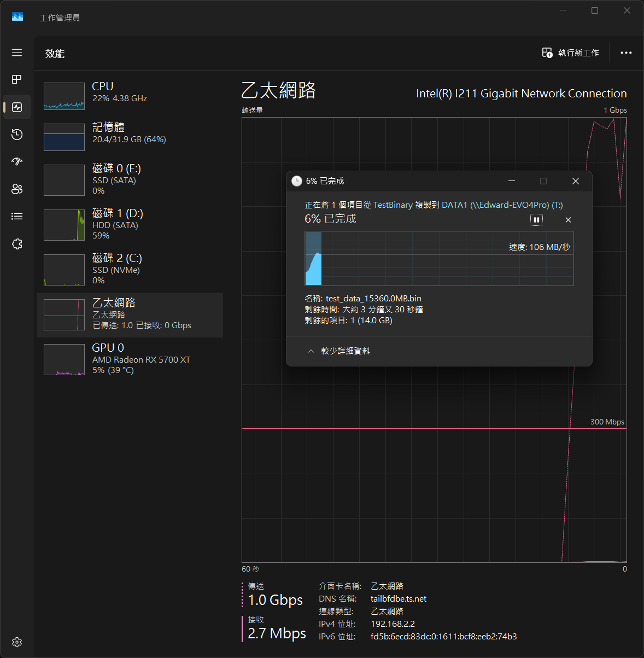
Task: Minimize the Task Manager window
Action: (563, 10)
